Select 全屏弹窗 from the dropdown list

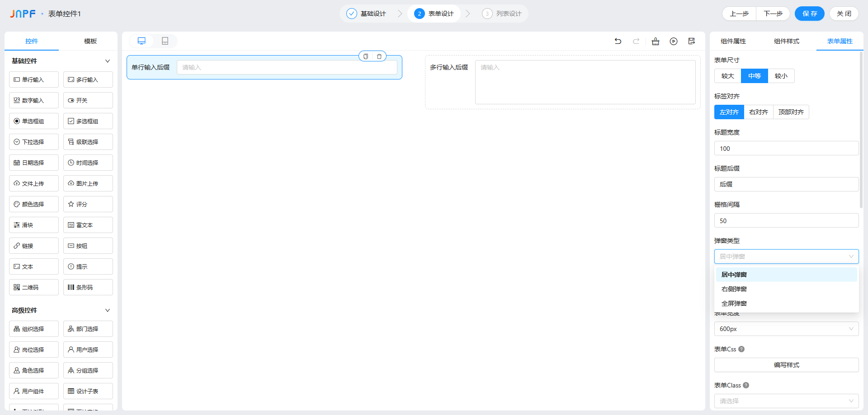pos(787,303)
